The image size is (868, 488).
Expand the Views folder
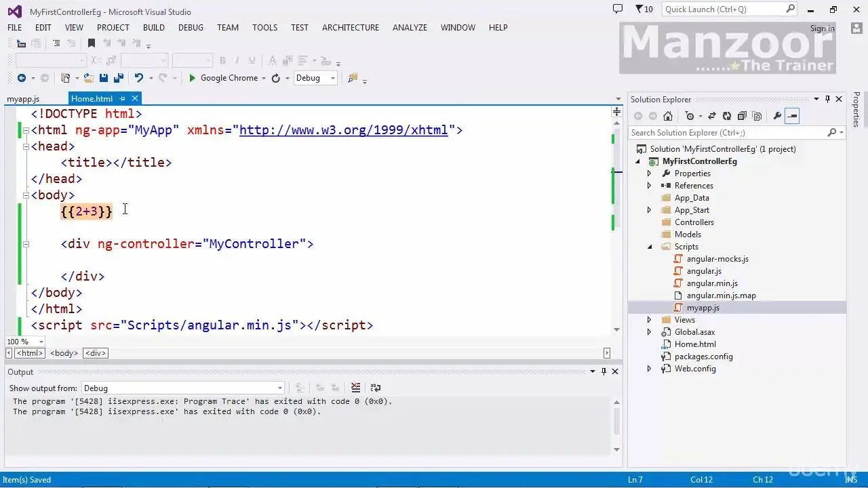(649, 320)
